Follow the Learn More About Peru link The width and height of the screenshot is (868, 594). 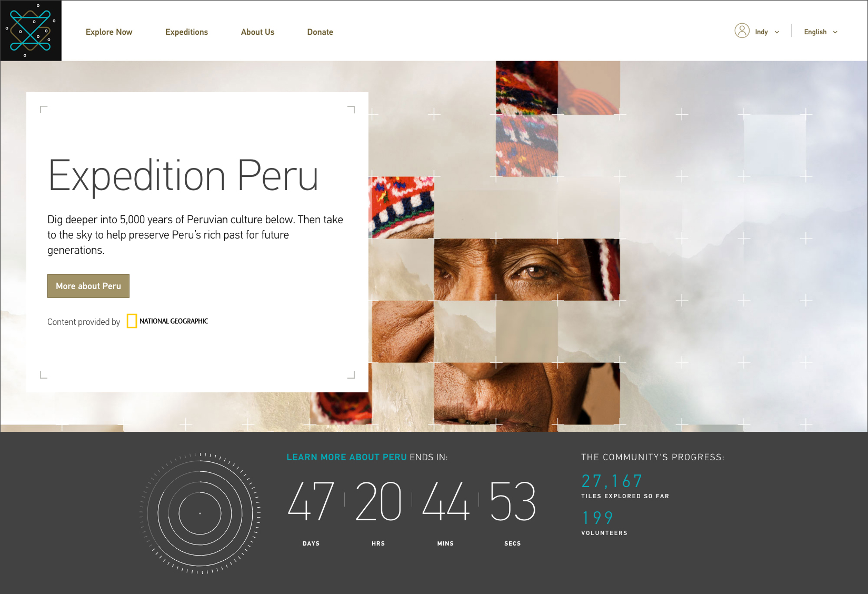point(346,457)
